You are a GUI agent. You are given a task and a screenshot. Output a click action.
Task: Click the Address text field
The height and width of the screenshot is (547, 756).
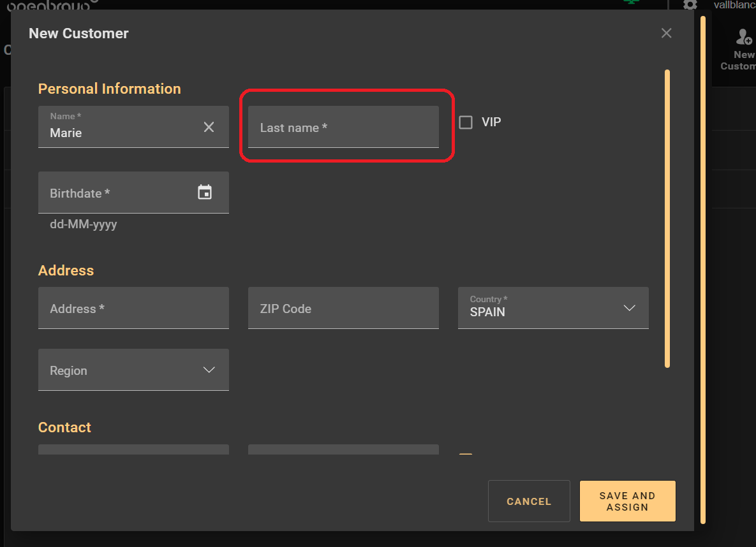pyautogui.click(x=133, y=309)
